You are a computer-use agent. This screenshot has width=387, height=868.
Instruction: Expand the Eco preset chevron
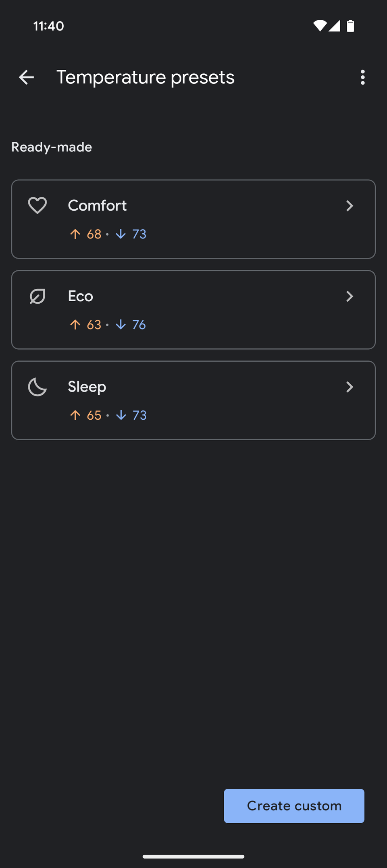coord(350,296)
